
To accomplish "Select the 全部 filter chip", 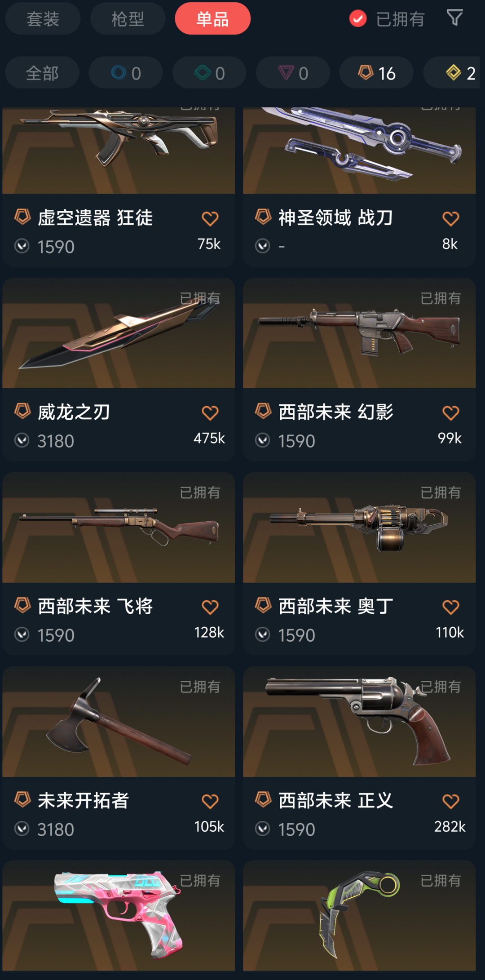I will coord(42,72).
